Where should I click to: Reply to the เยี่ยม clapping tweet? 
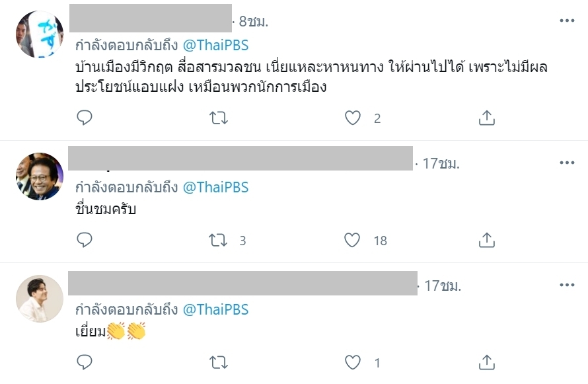click(x=84, y=362)
